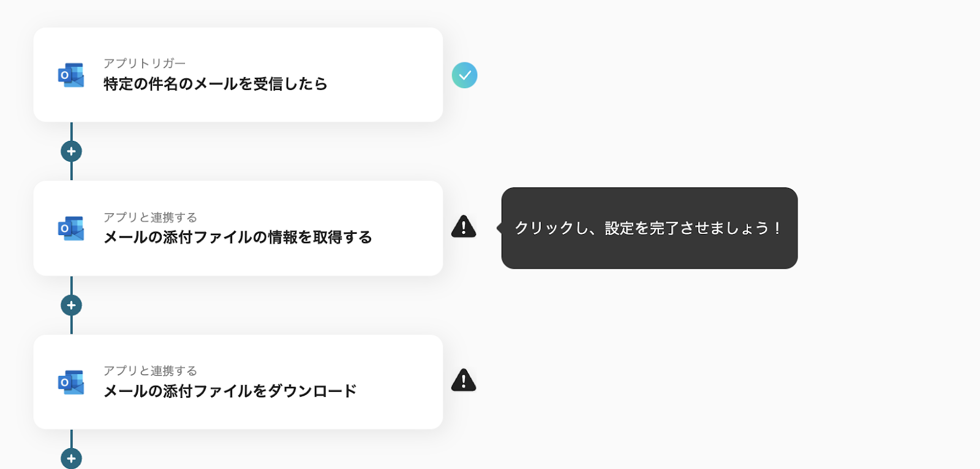Screen dimensions: 980x469
Task: Click Outlook icon on 添付ファイルをダウンロード card
Action: (x=71, y=382)
